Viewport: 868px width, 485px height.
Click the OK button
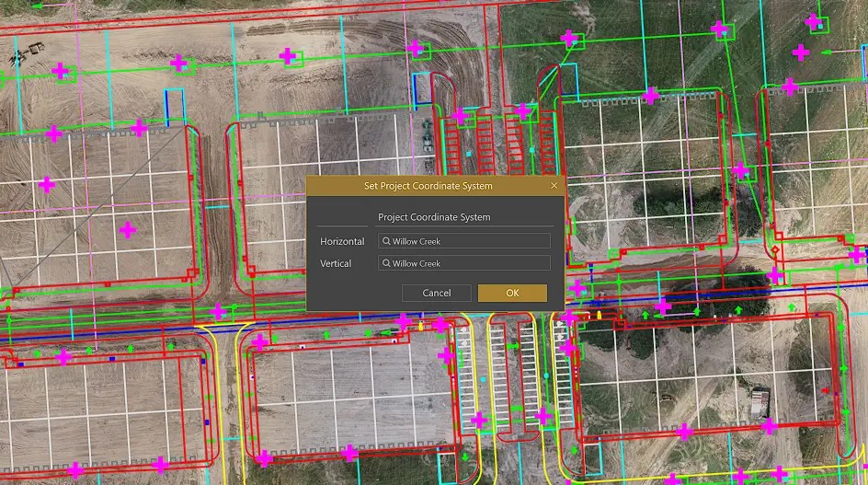[512, 293]
